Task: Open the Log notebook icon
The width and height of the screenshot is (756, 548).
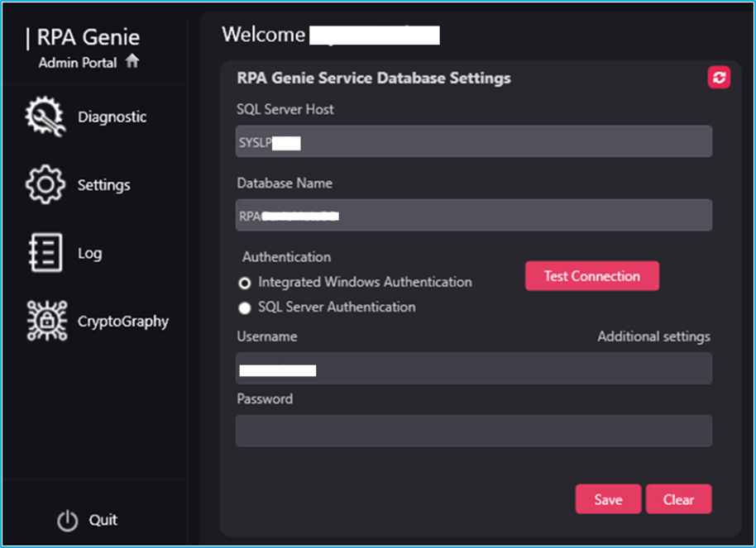Action: (45, 253)
